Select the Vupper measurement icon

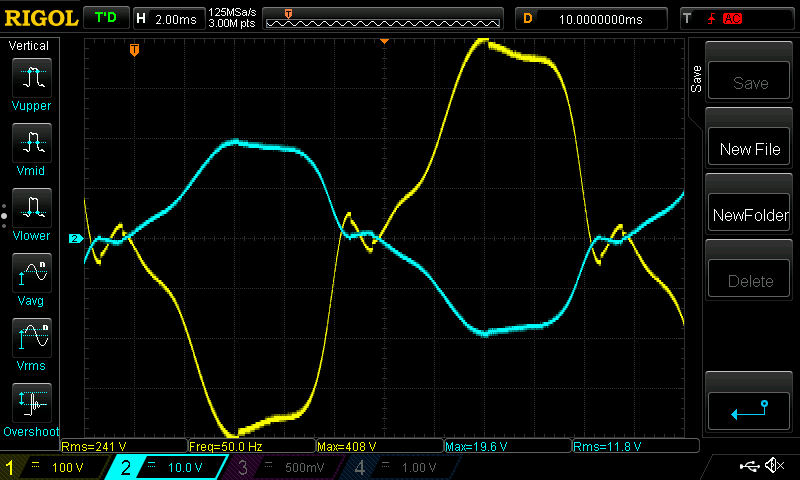point(32,78)
